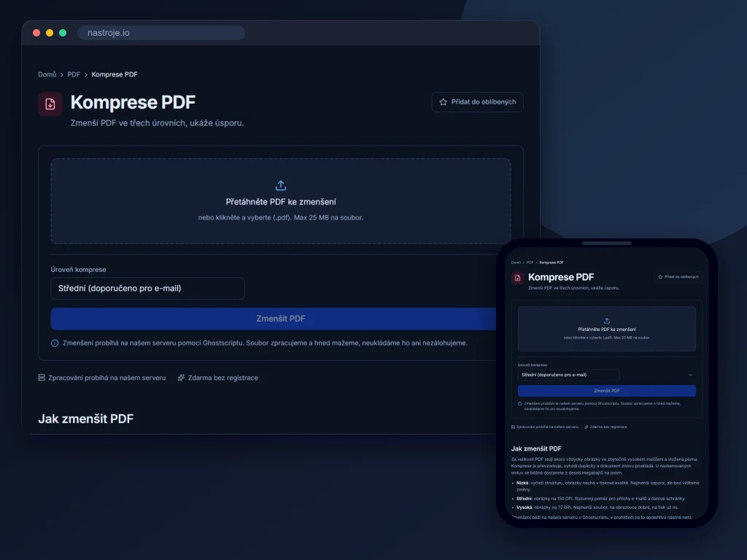Click the info icon beside Ghostscript notice in desktop

tap(55, 343)
